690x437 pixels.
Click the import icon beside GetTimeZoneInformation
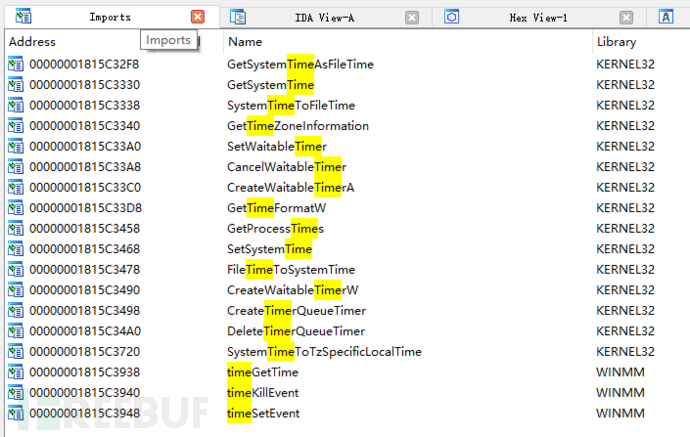(x=15, y=126)
